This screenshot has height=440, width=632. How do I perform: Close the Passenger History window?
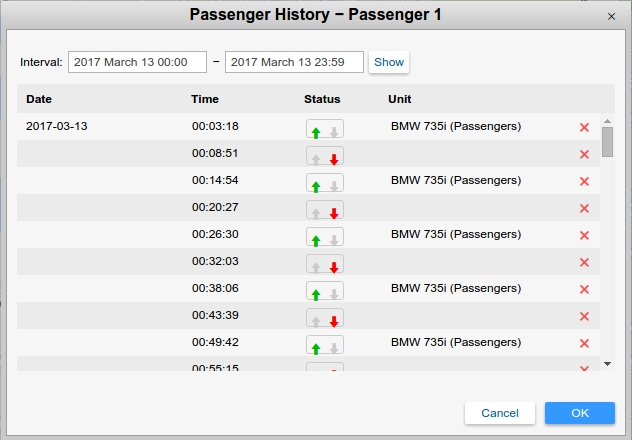point(612,16)
